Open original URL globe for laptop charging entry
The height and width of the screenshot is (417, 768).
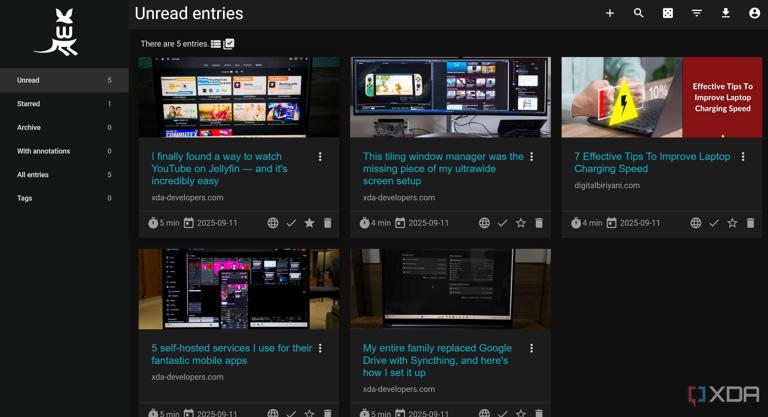click(696, 223)
